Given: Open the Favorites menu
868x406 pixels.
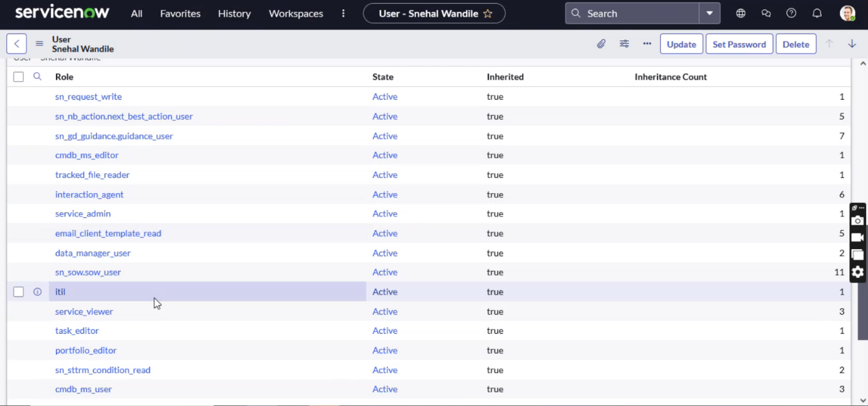Looking at the screenshot, I should tap(180, 13).
